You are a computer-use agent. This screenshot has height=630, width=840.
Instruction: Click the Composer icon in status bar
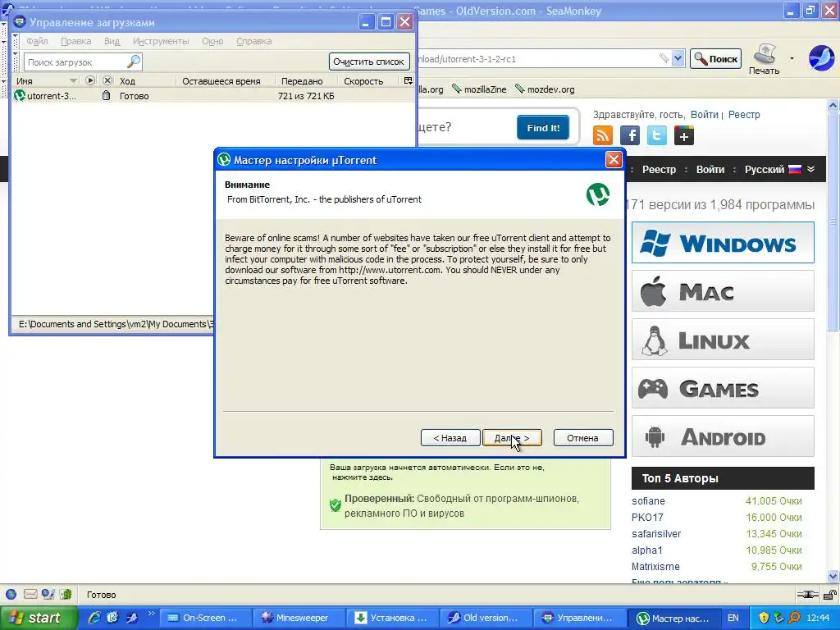point(48,594)
